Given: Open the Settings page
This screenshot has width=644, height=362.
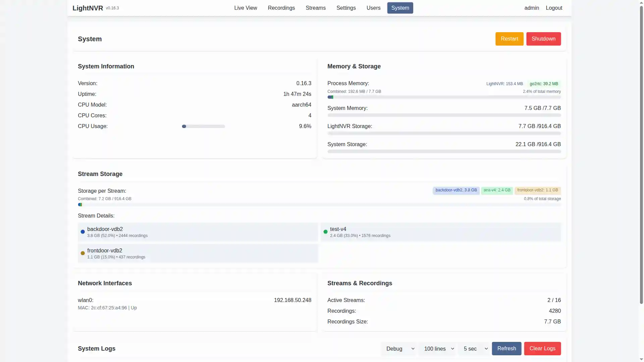Looking at the screenshot, I should coord(346,8).
